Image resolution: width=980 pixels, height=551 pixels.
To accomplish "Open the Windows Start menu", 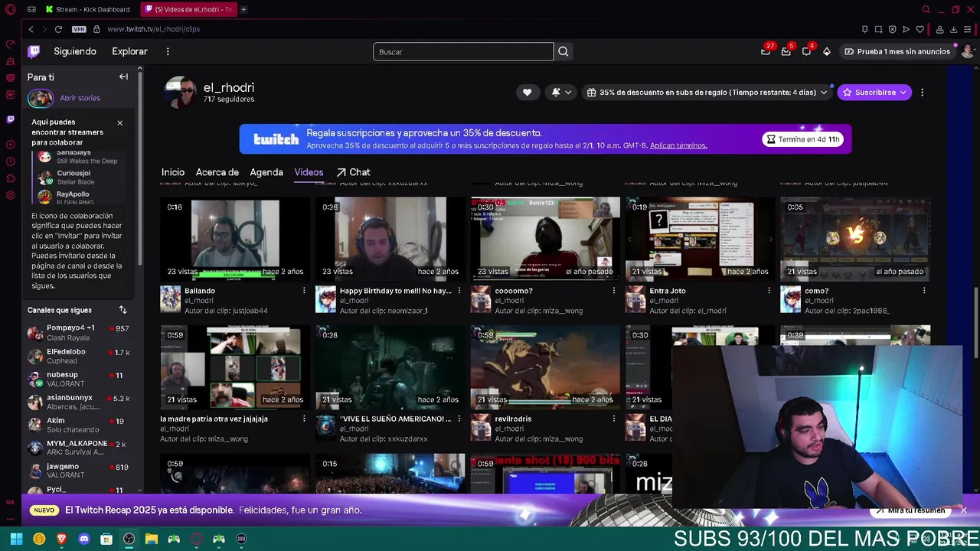I will pyautogui.click(x=16, y=539).
